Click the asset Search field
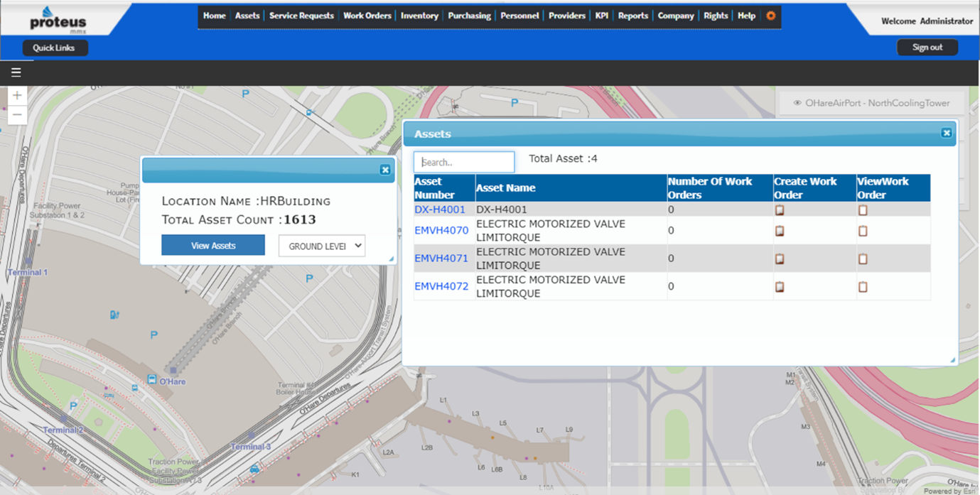 coord(464,162)
